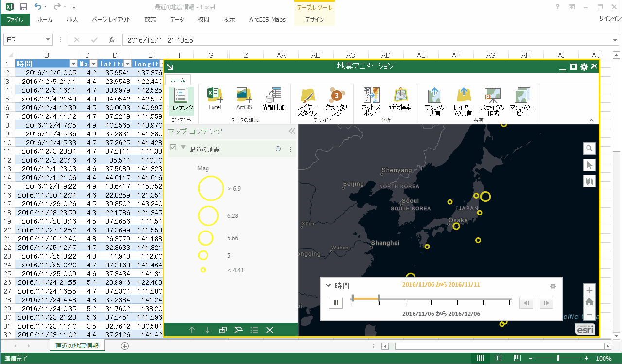This screenshot has height=364, width=622.
Task: Add data from ArcGIS
Action: [x=244, y=99]
